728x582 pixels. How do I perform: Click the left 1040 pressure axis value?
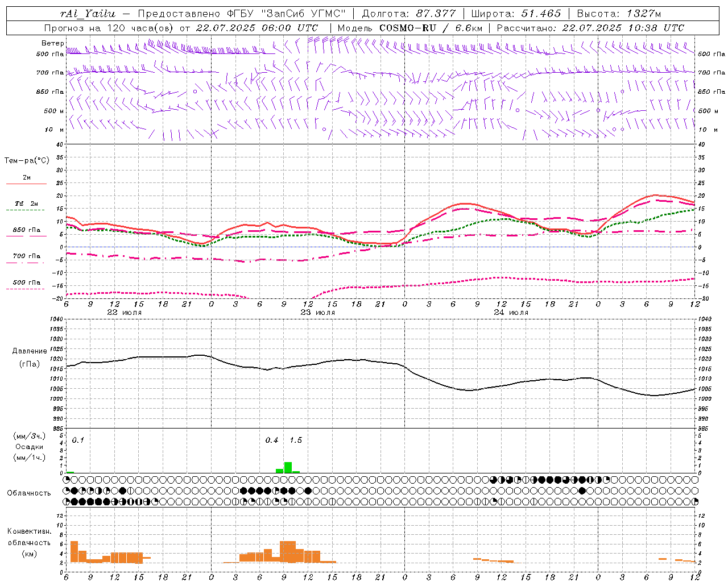click(56, 319)
